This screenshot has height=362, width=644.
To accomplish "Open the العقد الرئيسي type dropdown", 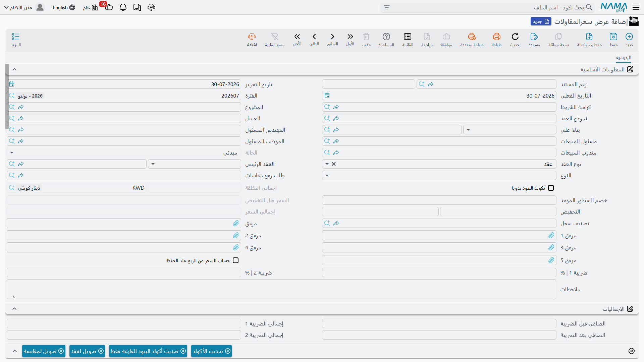I will [153, 164].
